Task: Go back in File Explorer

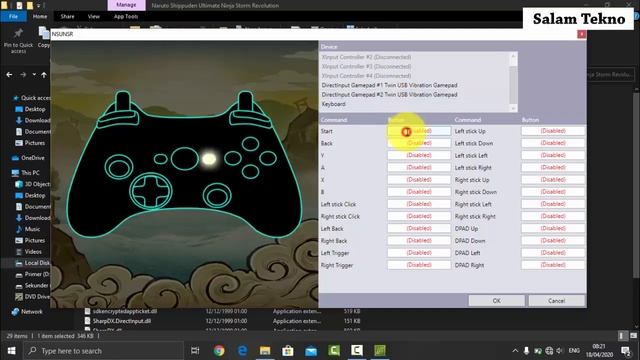Action: click(x=9, y=75)
